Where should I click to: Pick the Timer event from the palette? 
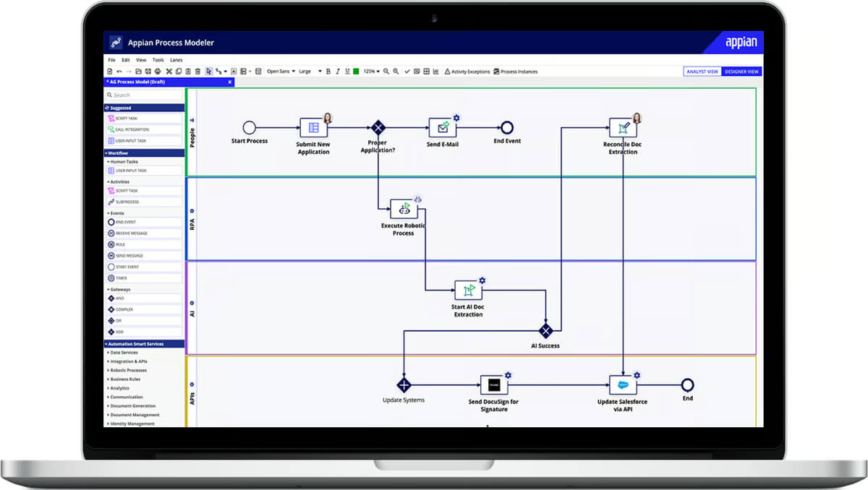144,278
